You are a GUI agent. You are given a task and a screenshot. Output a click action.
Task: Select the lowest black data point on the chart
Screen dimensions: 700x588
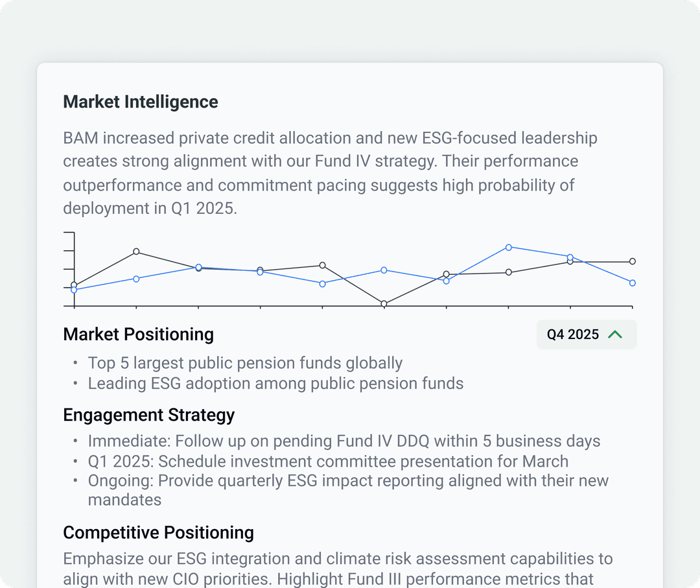click(384, 303)
